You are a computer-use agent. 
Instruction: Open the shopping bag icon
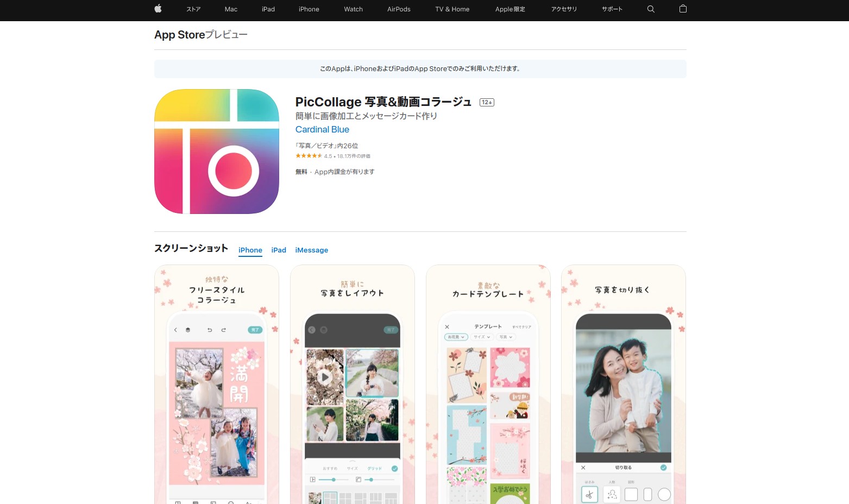tap(683, 9)
